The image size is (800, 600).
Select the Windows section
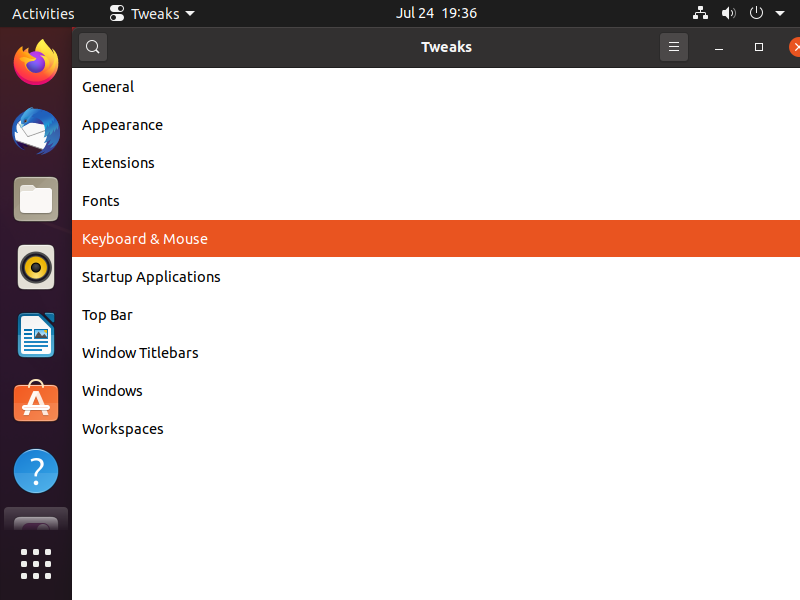(436, 391)
